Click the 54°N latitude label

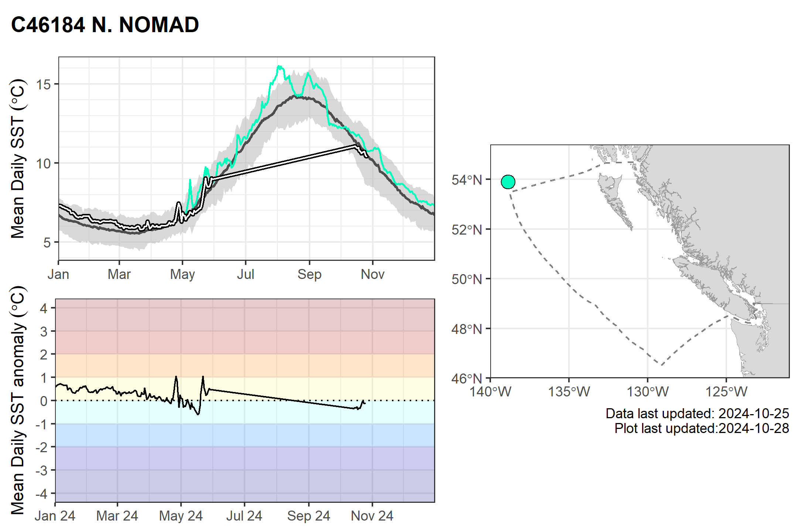[x=467, y=180]
